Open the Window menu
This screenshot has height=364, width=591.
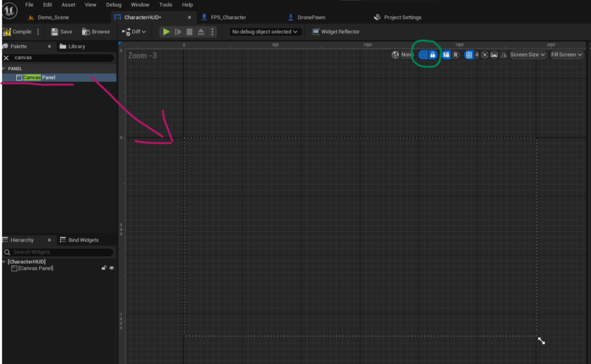pyautogui.click(x=140, y=5)
